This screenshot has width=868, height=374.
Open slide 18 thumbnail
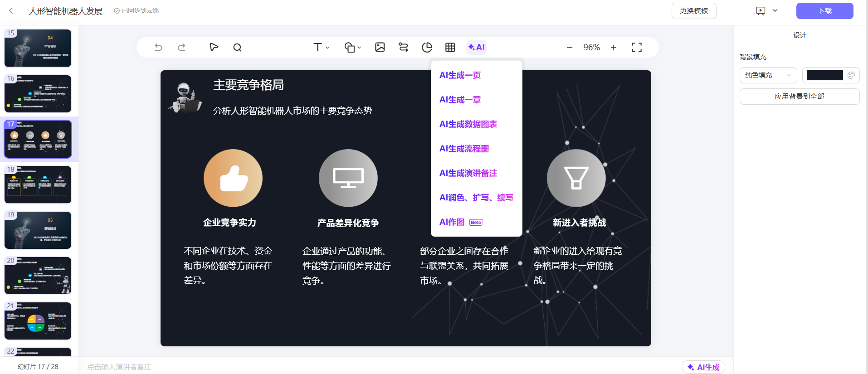point(38,185)
